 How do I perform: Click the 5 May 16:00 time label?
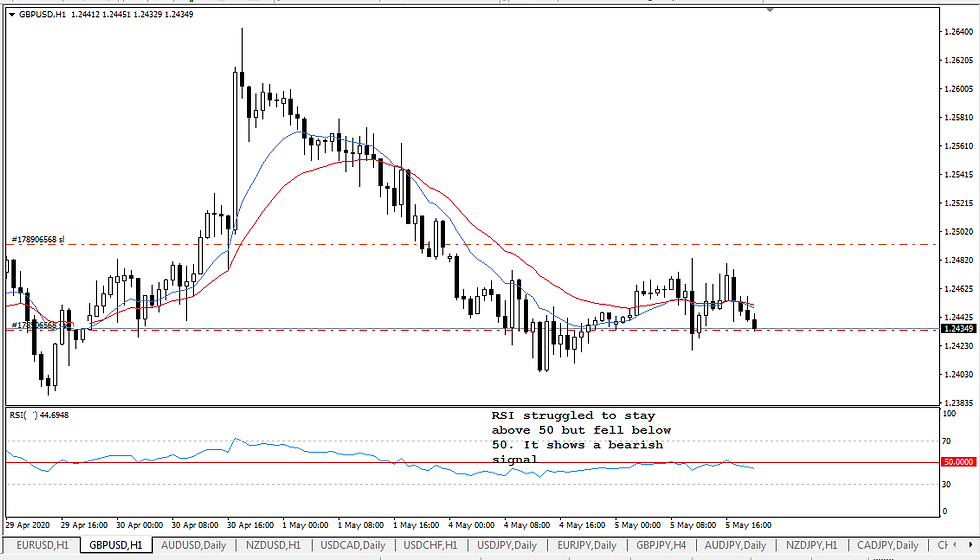[748, 525]
